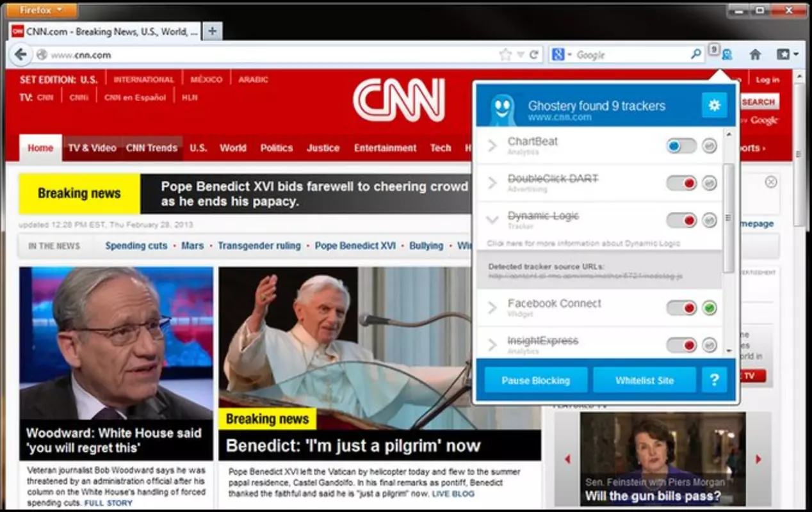Go to the World news section

coord(233,148)
